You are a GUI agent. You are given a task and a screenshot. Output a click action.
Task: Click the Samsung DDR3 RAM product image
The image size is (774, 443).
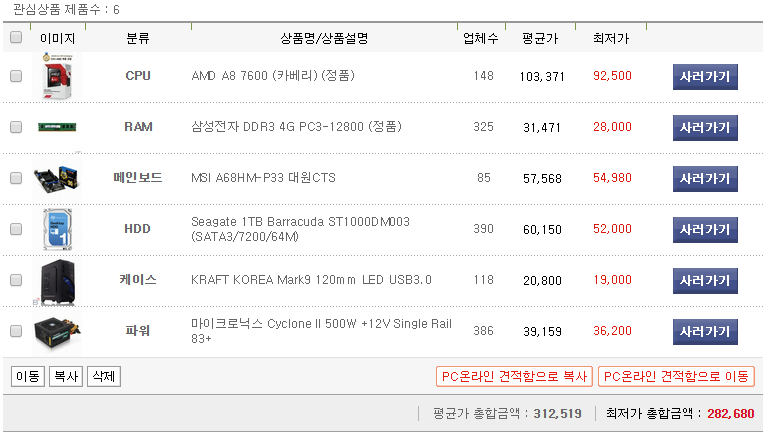click(x=58, y=127)
